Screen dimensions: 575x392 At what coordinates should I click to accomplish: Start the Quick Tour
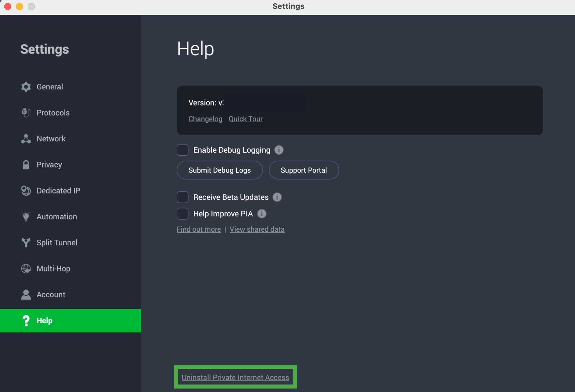pos(246,119)
